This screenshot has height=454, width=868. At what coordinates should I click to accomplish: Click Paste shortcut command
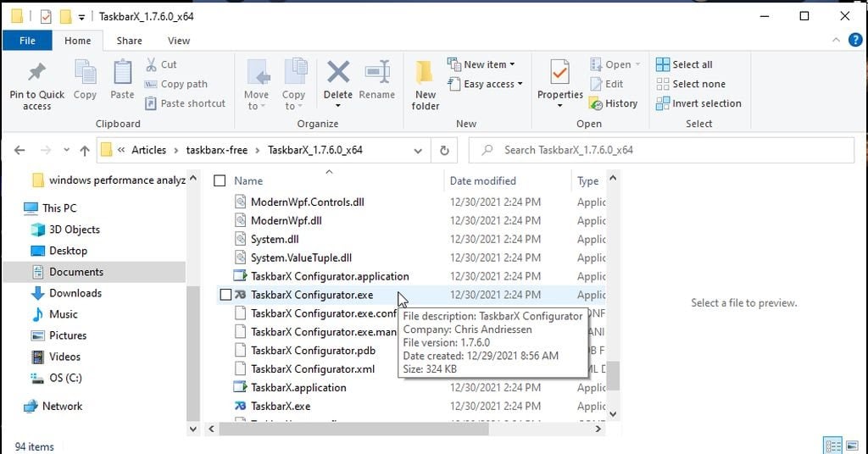[186, 103]
